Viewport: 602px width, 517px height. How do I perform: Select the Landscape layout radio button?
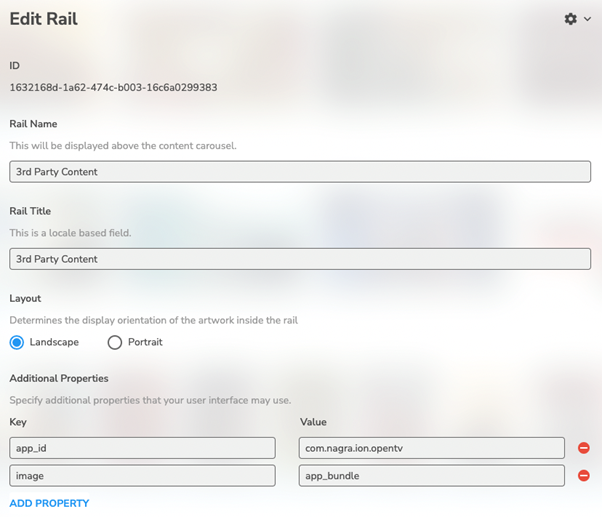click(17, 342)
